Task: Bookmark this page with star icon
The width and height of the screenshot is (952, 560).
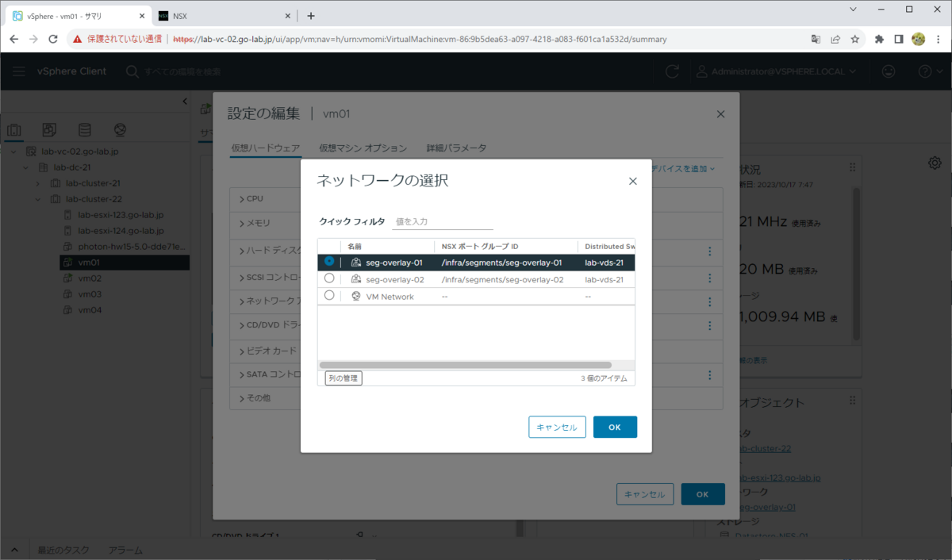Action: click(855, 39)
